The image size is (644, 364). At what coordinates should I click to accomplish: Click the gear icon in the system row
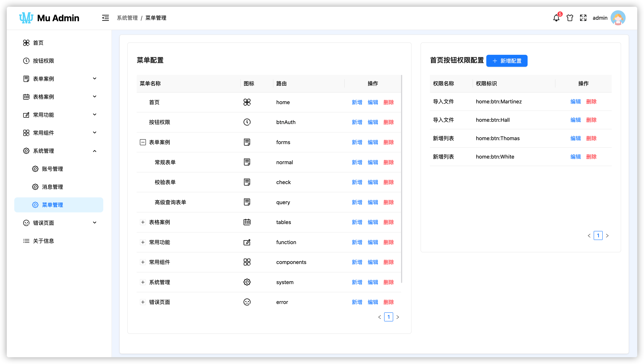click(x=247, y=282)
